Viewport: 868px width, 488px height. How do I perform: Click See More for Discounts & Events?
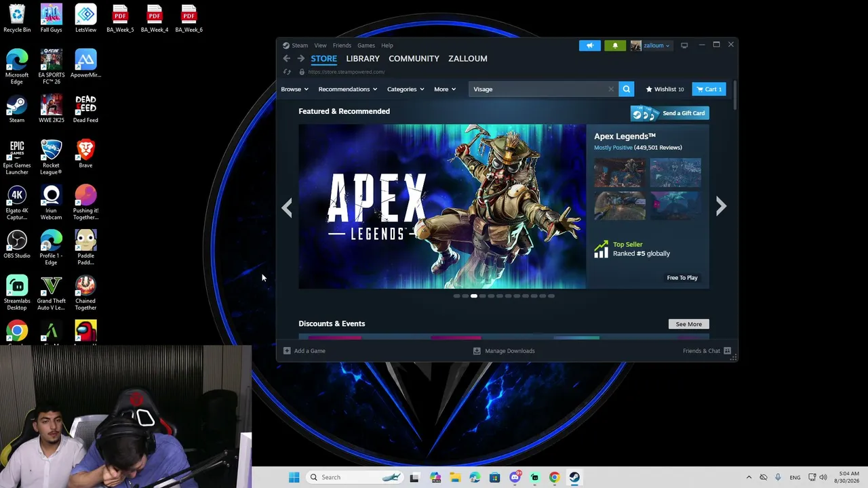point(689,324)
